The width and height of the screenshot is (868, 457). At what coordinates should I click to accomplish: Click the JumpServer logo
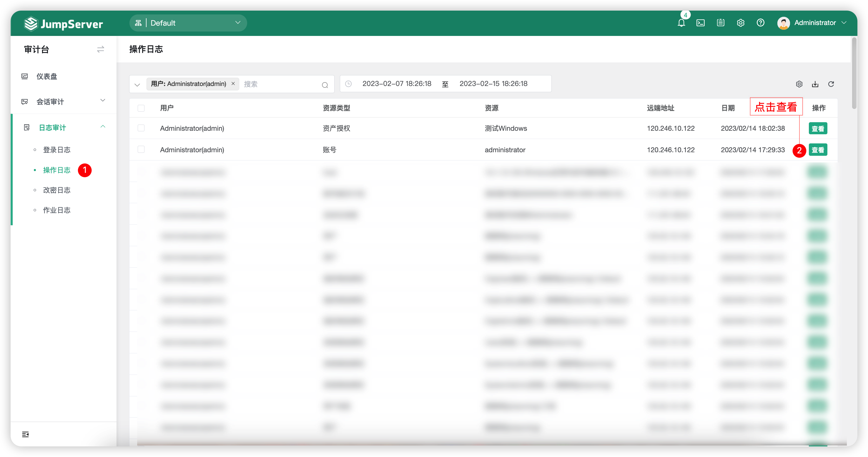point(63,24)
